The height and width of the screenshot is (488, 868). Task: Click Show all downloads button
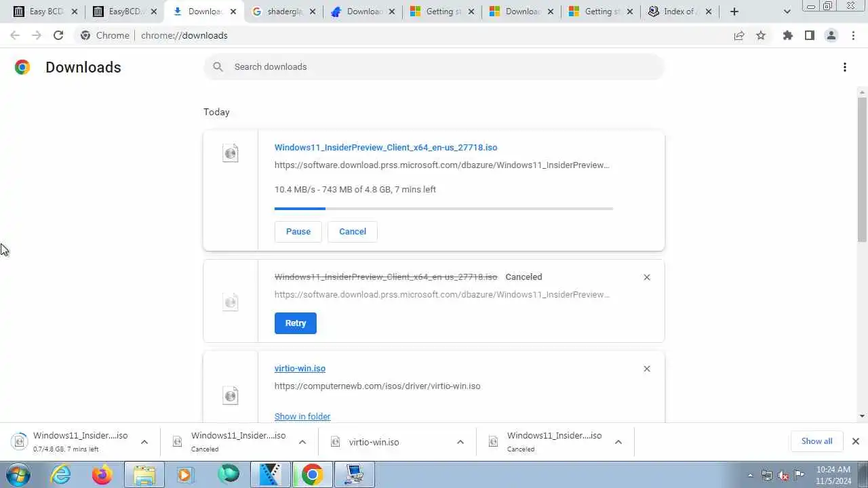(x=816, y=441)
